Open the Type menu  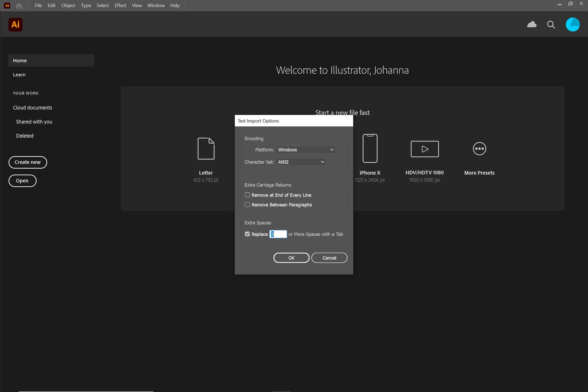pos(86,5)
